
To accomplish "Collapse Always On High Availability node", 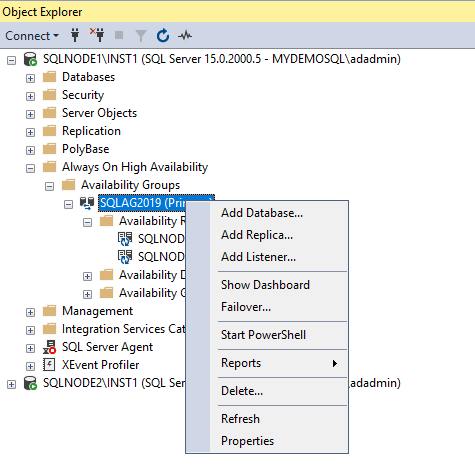I will (x=30, y=168).
